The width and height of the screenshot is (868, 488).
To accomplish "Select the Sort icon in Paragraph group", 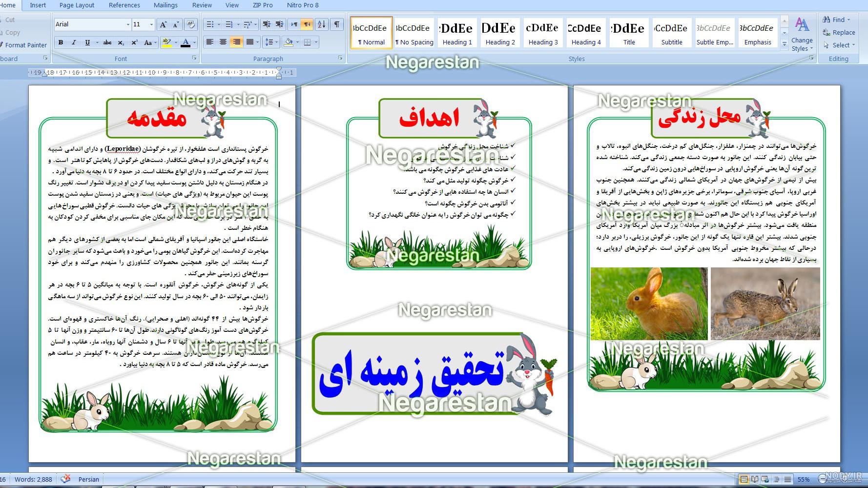I will coord(322,24).
